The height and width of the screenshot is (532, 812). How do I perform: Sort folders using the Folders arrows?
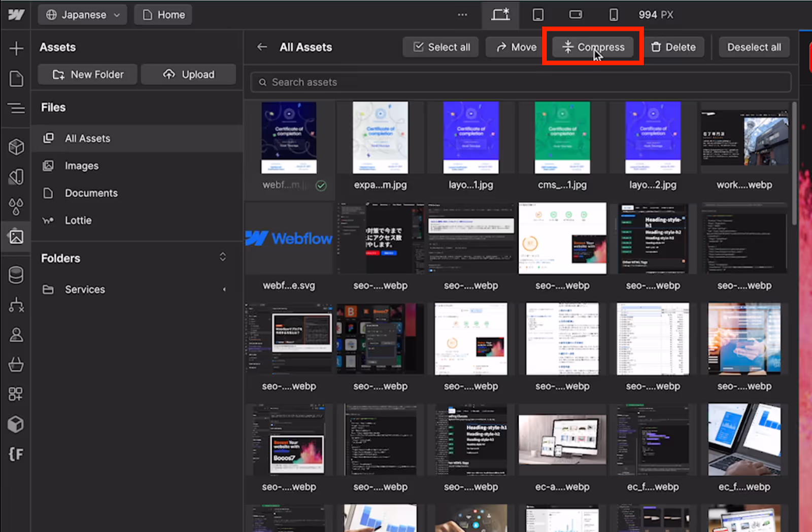[223, 257]
